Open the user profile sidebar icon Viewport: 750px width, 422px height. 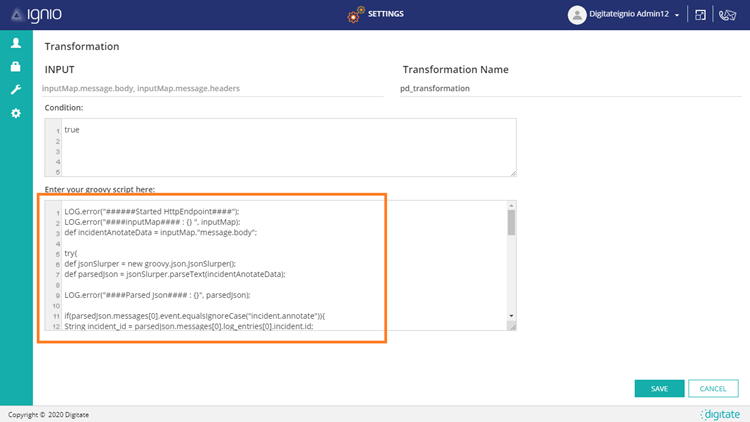point(16,43)
